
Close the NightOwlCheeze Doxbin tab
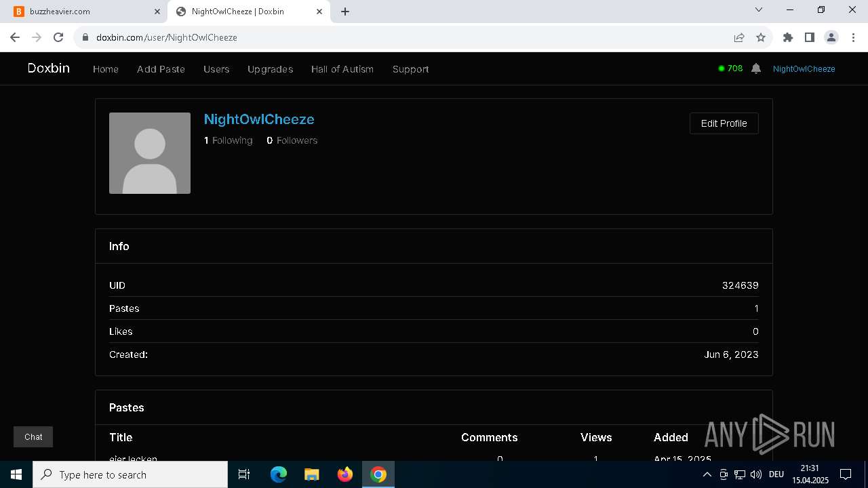pos(319,12)
